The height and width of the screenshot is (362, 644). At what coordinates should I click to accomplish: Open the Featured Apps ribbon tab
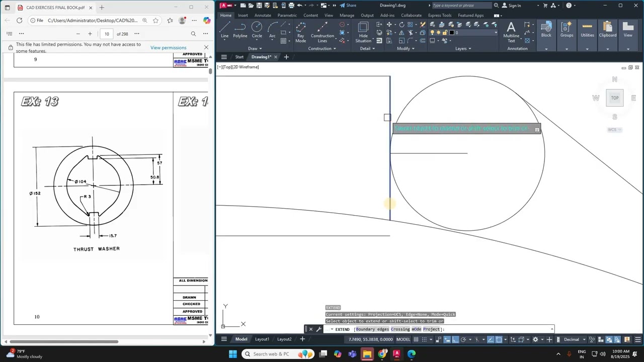(471, 15)
